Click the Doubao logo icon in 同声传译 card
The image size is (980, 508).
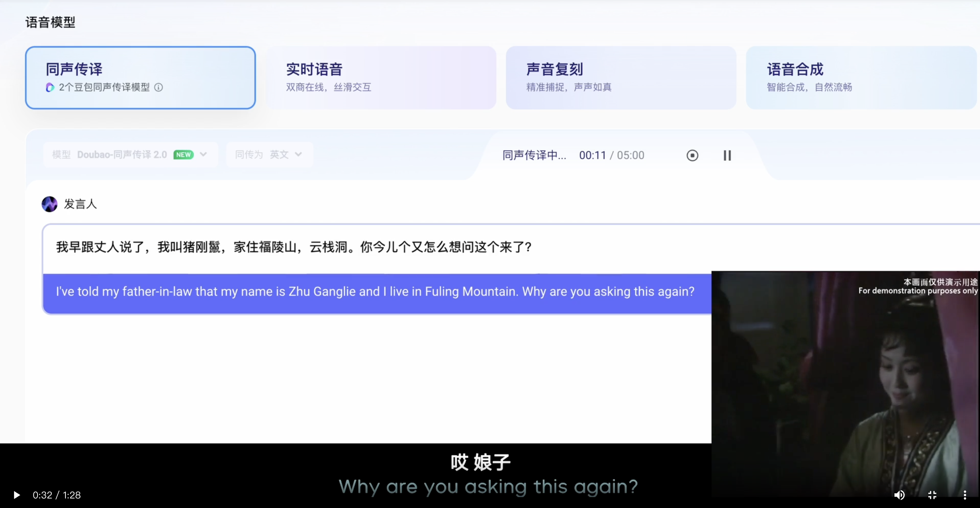click(x=50, y=88)
